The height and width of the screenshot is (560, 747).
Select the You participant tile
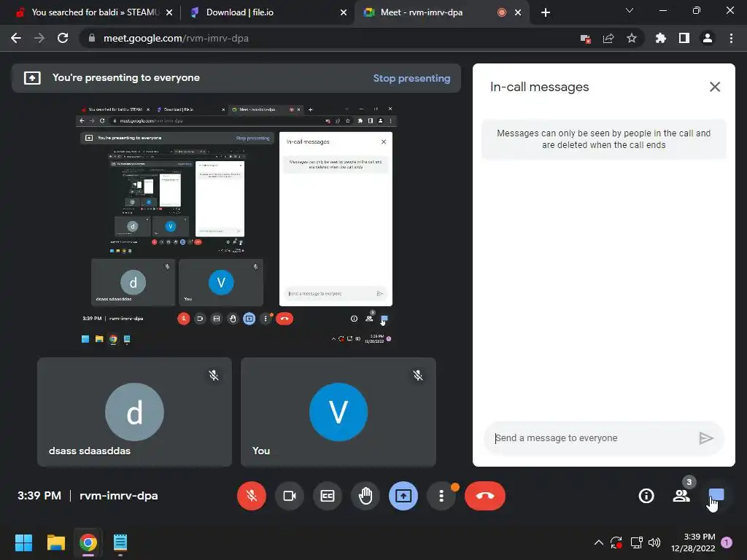pyautogui.click(x=338, y=412)
